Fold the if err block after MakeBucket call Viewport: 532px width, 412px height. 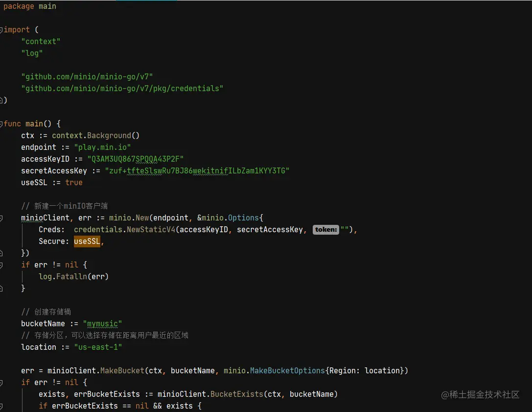point(1,383)
